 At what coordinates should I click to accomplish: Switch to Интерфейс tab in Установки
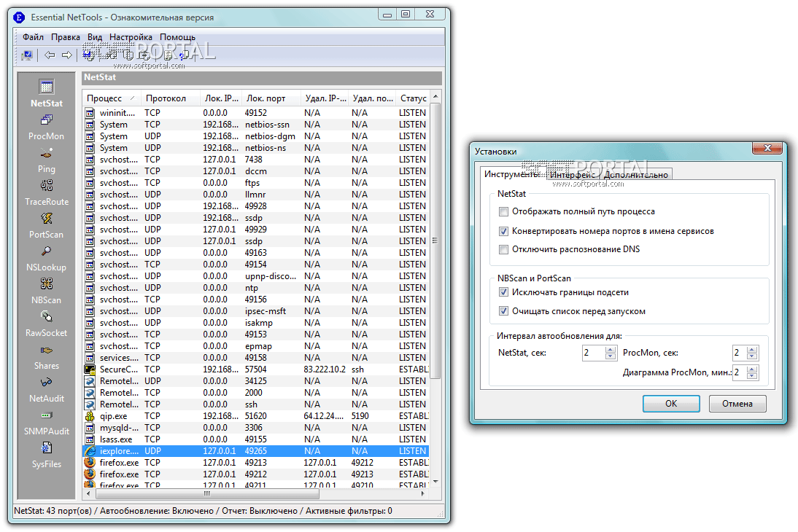573,174
